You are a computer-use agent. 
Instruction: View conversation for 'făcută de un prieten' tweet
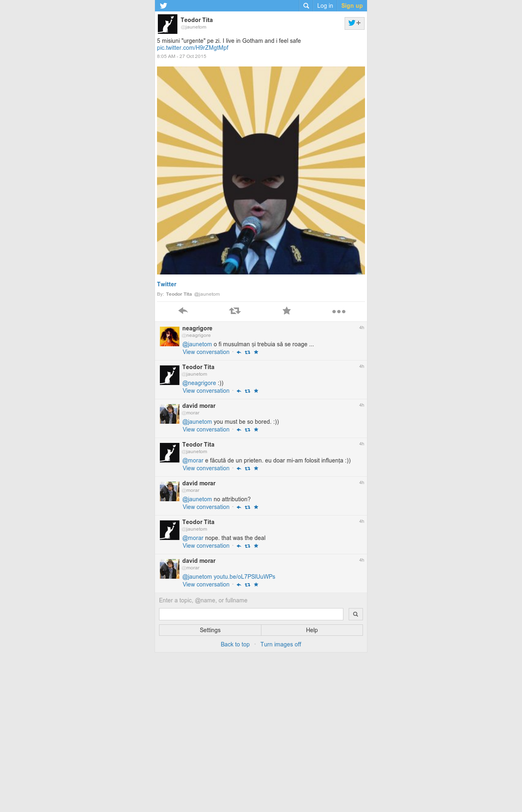coord(206,468)
